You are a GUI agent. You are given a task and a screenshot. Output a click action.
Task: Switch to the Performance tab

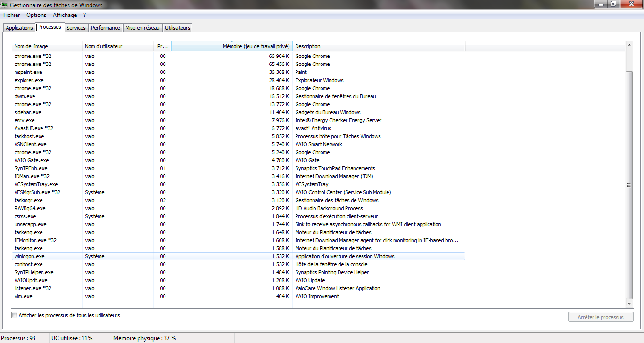click(x=106, y=28)
